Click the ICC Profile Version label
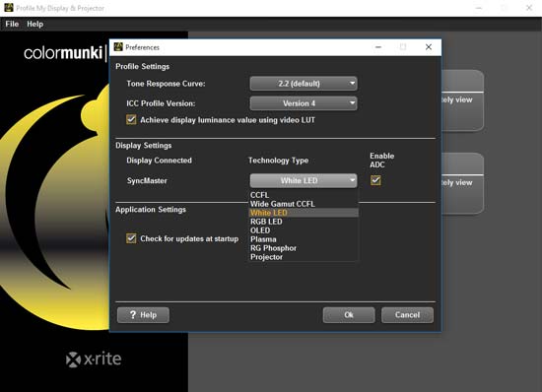The height and width of the screenshot is (392, 542). (x=161, y=103)
